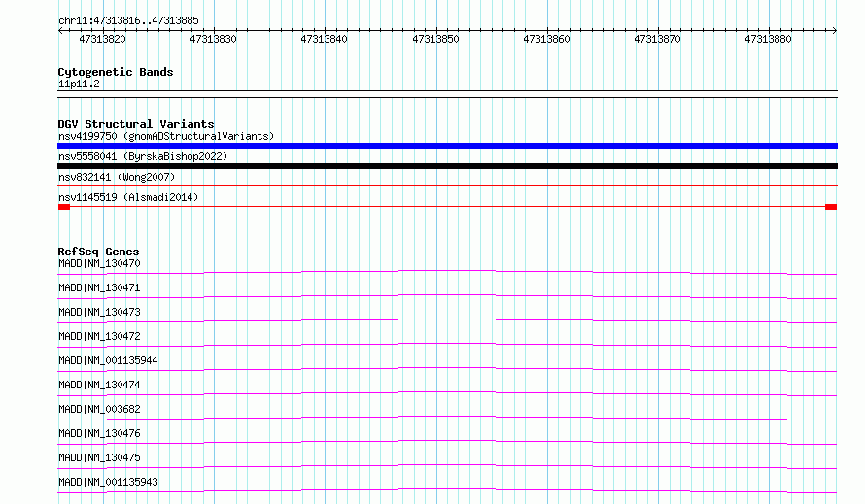865x504 pixels.
Task: Select transcript MADD|NM_130473
Action: coord(99,312)
